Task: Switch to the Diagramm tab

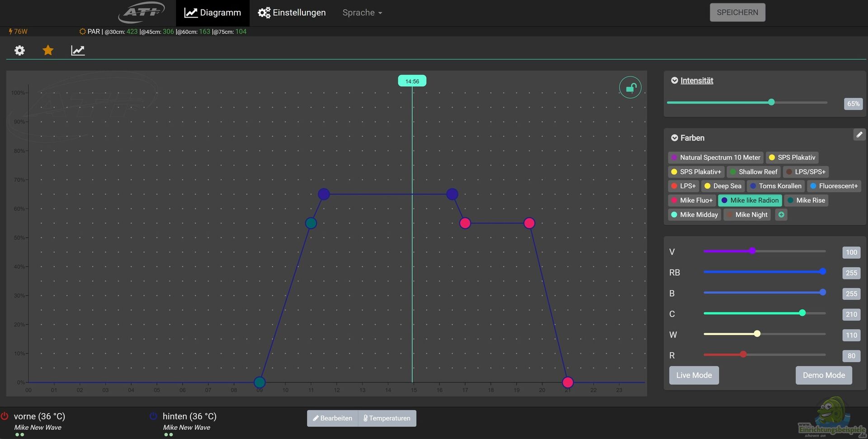Action: pos(212,13)
